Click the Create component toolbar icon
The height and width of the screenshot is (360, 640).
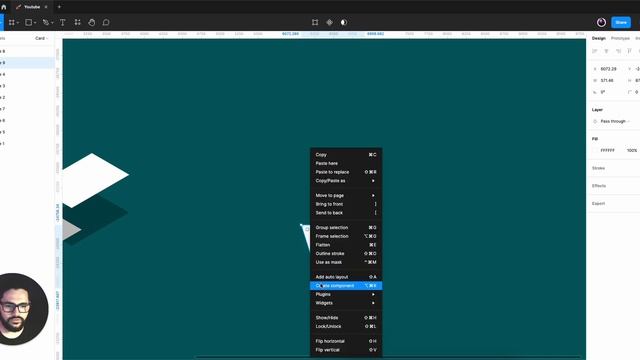[329, 22]
